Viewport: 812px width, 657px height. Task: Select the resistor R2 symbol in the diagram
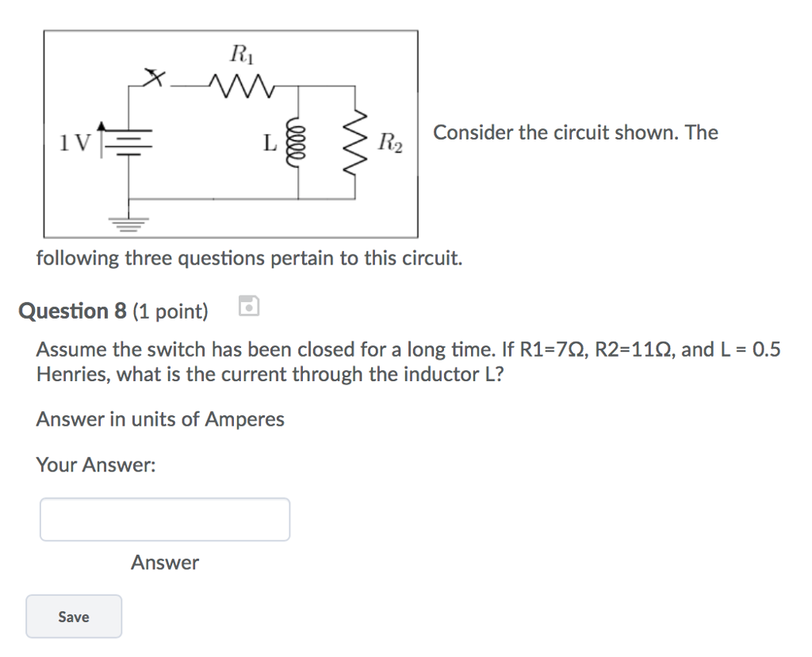tap(354, 143)
